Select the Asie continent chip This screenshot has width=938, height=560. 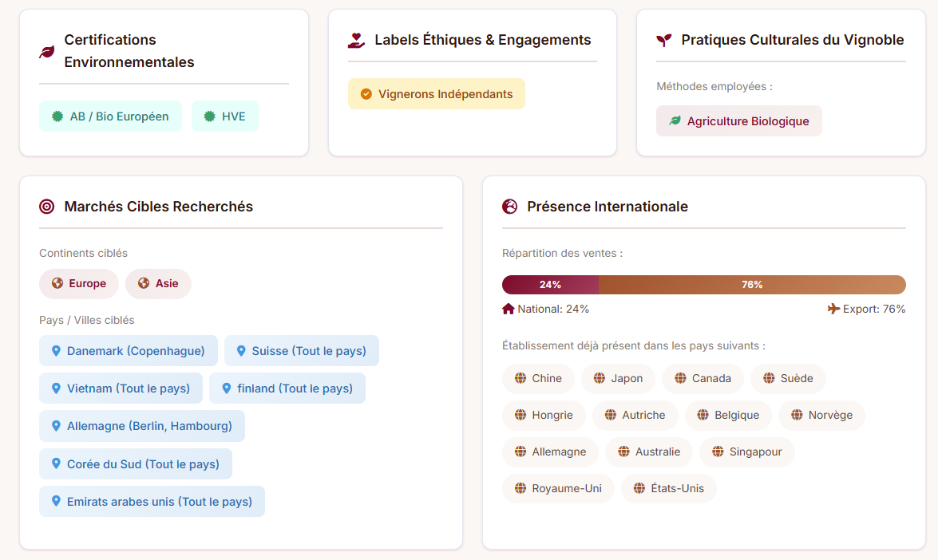pos(158,284)
